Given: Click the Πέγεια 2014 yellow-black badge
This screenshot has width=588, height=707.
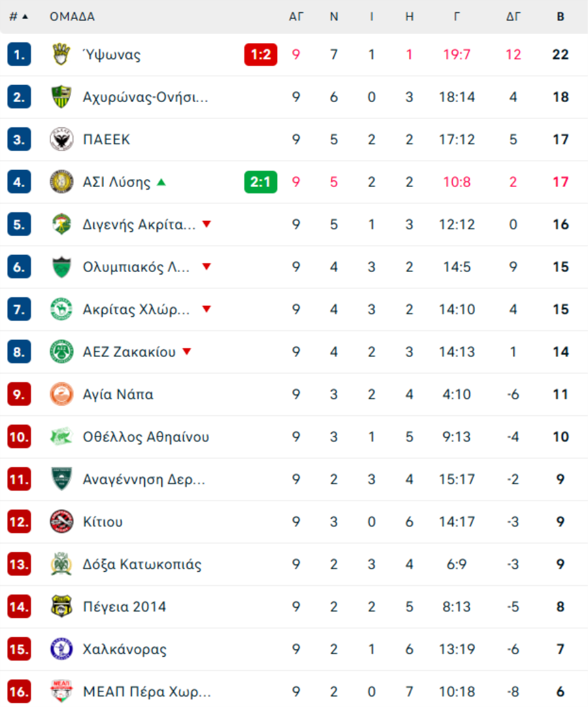Looking at the screenshot, I should tap(61, 606).
